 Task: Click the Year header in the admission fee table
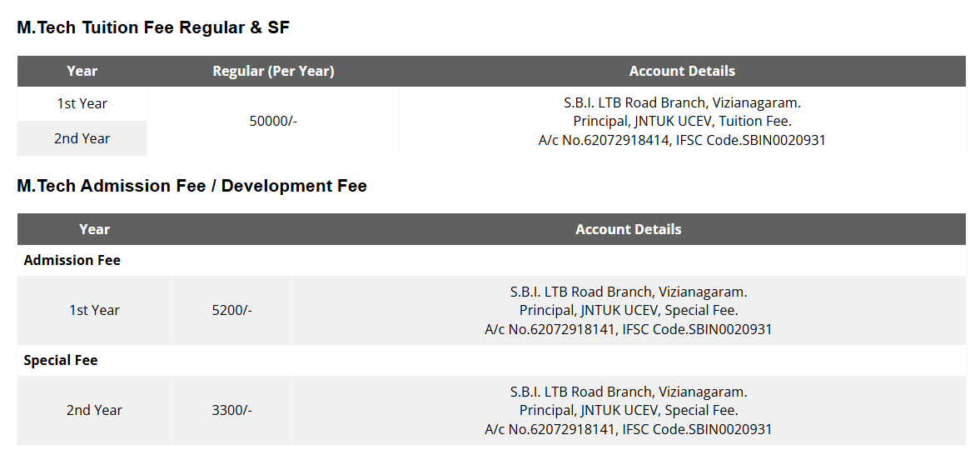(94, 229)
